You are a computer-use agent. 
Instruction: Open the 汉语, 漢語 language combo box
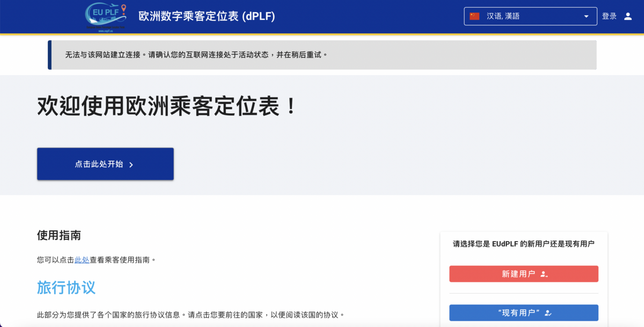(530, 16)
